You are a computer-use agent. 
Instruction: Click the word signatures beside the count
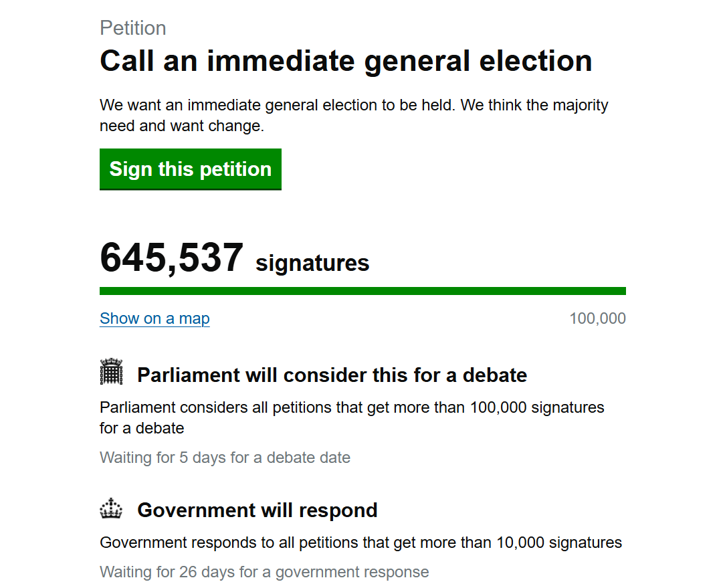pos(312,264)
